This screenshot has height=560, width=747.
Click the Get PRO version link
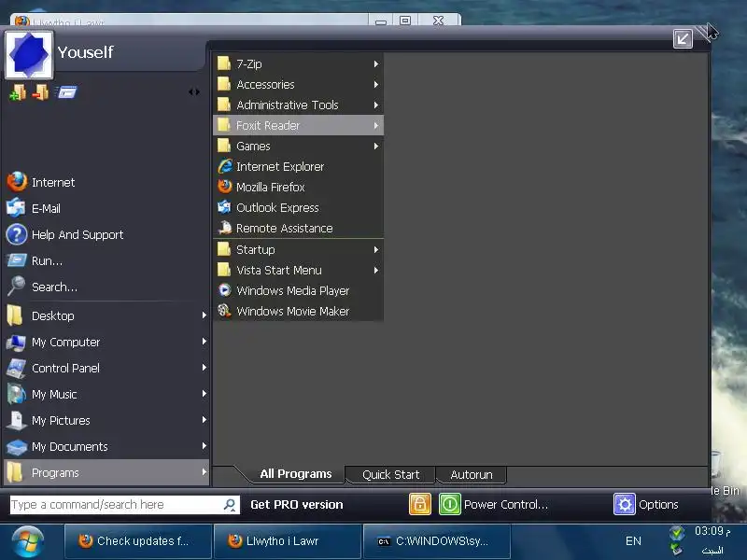coord(296,505)
